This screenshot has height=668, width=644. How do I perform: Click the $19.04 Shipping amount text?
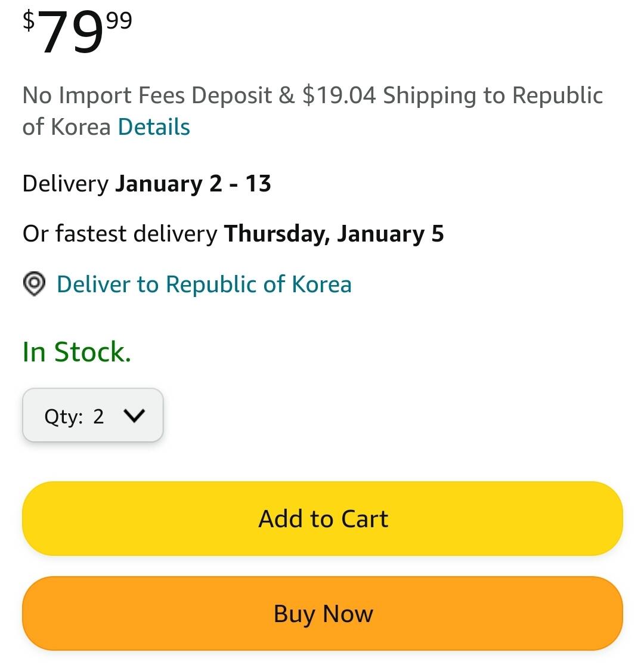339,95
